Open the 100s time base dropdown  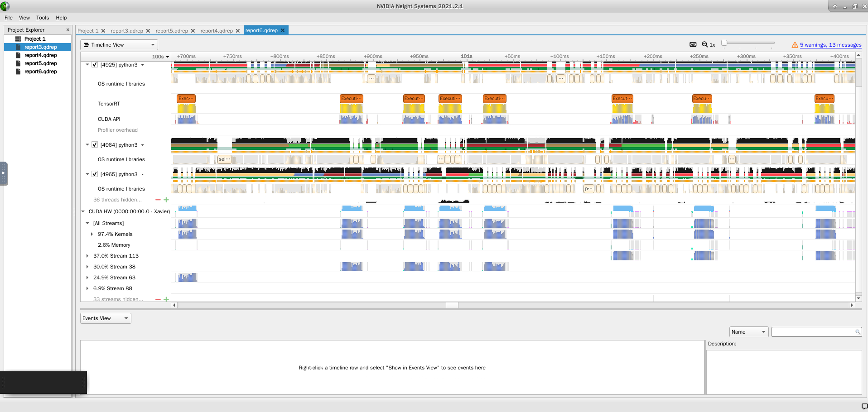pos(160,57)
